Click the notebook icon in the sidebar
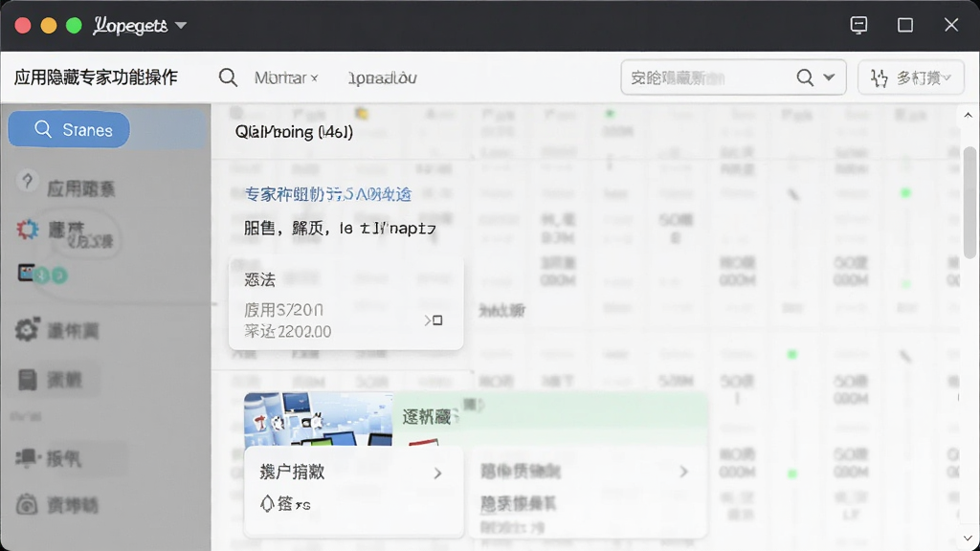Viewport: 980px width, 551px height. pyautogui.click(x=27, y=379)
